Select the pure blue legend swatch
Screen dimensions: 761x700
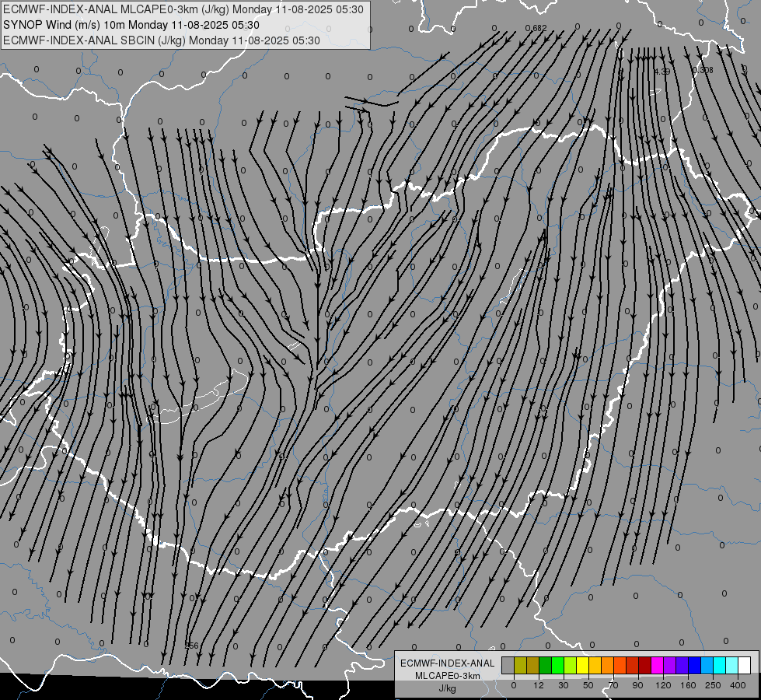695,665
